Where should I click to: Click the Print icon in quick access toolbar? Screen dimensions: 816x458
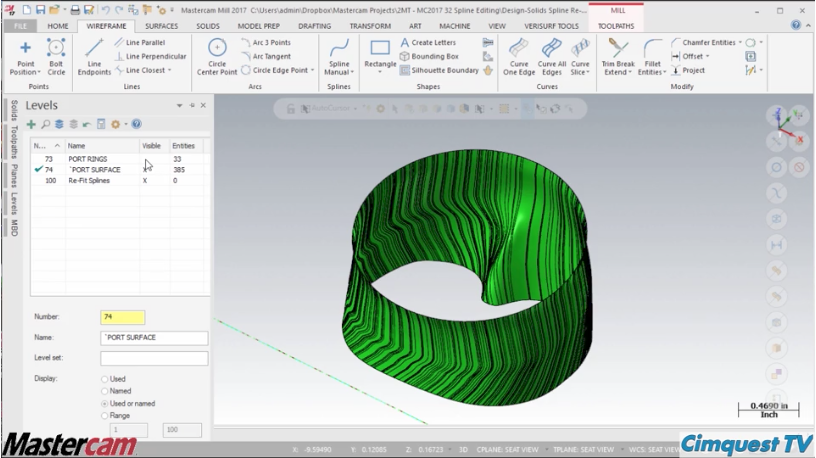point(75,10)
